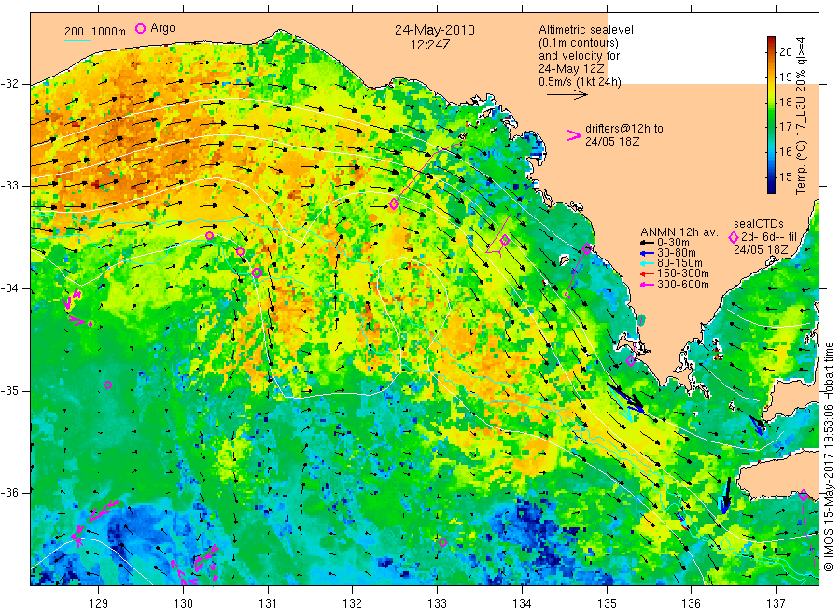The image size is (840, 616).
Task: Click the 135 longitude axis label
Action: coord(607,603)
